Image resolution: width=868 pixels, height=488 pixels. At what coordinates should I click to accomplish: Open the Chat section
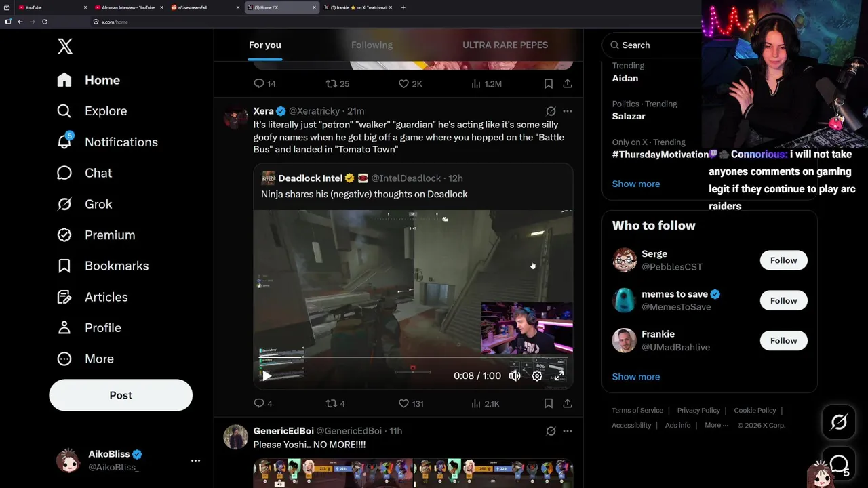(85, 173)
